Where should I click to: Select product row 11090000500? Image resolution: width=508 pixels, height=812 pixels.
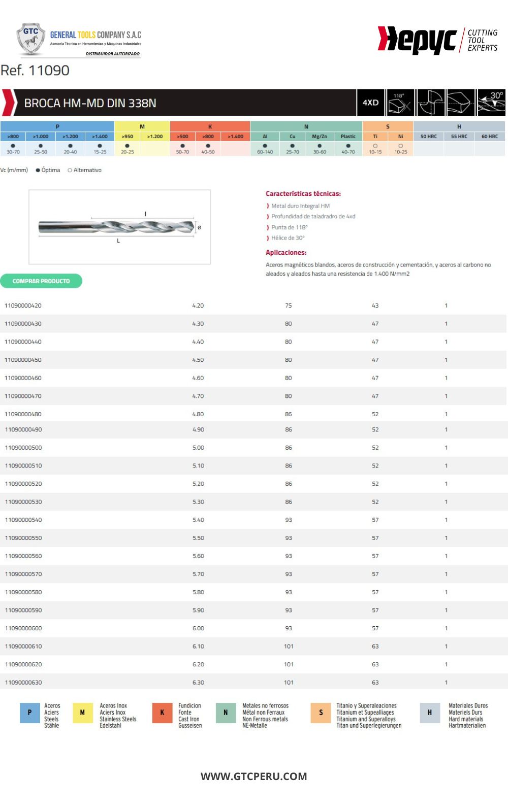(x=253, y=448)
